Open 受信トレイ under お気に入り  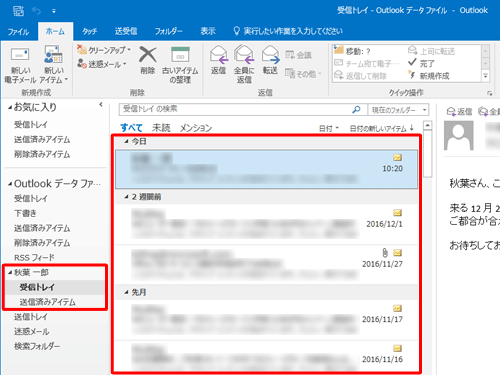[x=31, y=125]
